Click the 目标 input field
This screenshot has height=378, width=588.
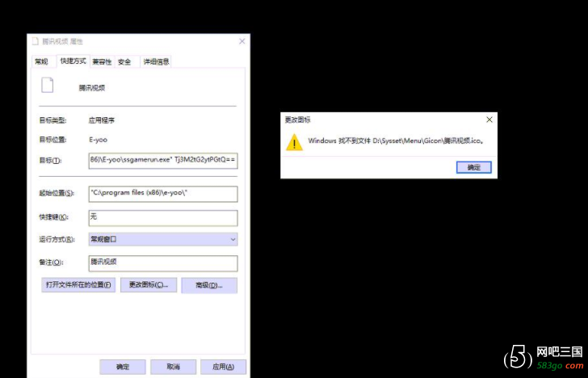(163, 161)
